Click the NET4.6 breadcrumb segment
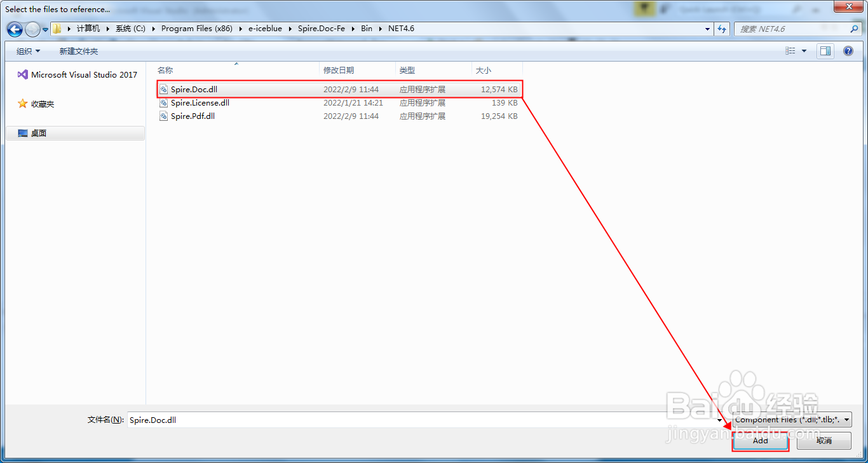 pos(401,29)
